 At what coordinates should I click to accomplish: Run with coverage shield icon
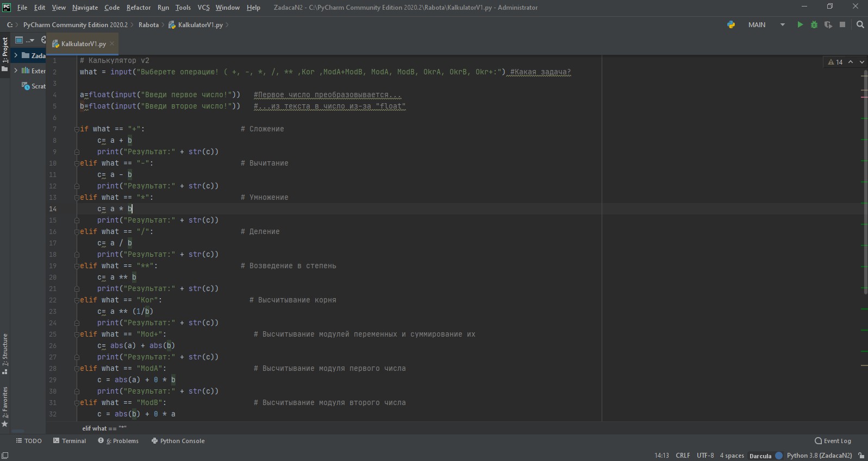pos(828,24)
